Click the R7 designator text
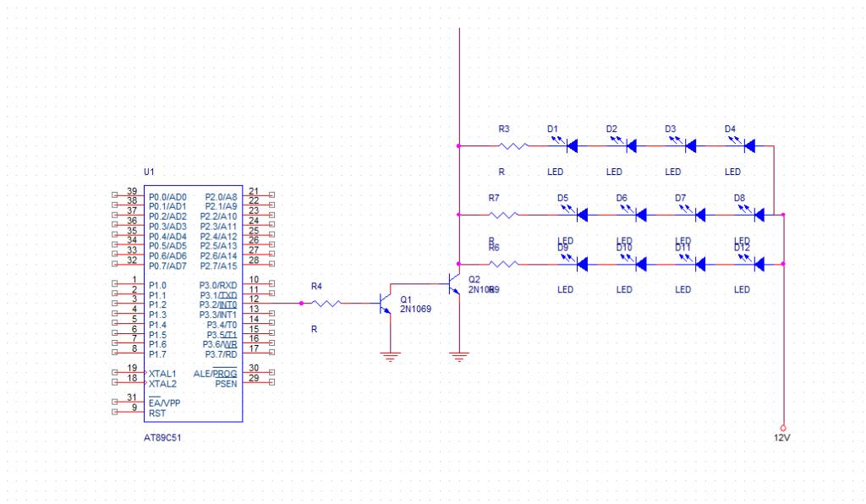Viewport: 866px width, 504px height. pyautogui.click(x=494, y=198)
